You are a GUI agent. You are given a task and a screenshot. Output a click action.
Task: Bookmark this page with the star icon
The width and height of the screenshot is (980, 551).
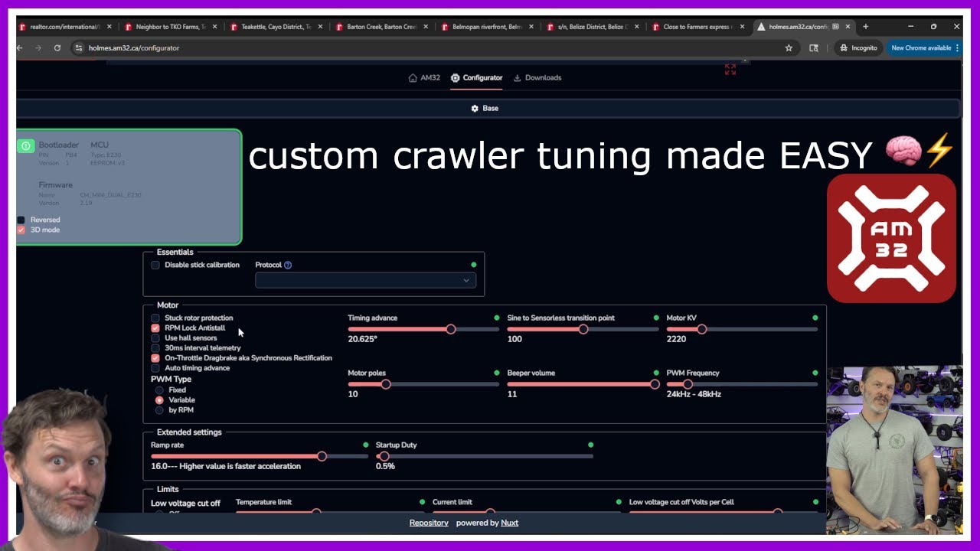[x=789, y=47]
